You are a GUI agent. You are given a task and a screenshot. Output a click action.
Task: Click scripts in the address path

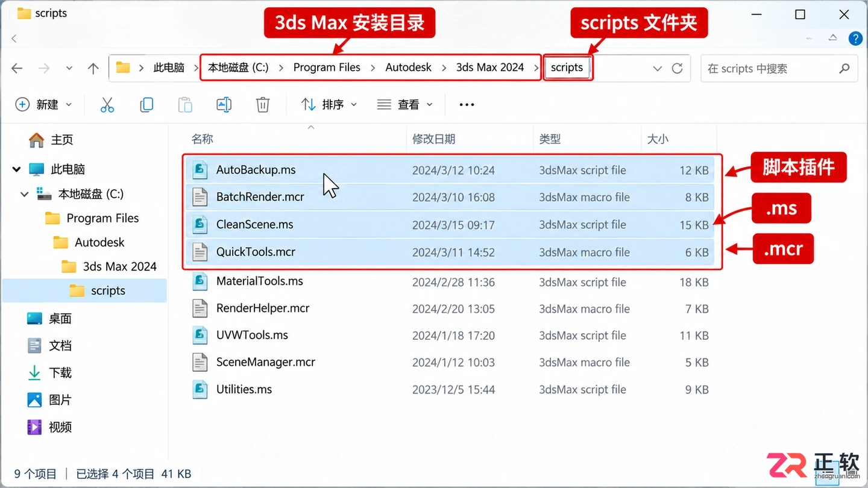pyautogui.click(x=567, y=67)
